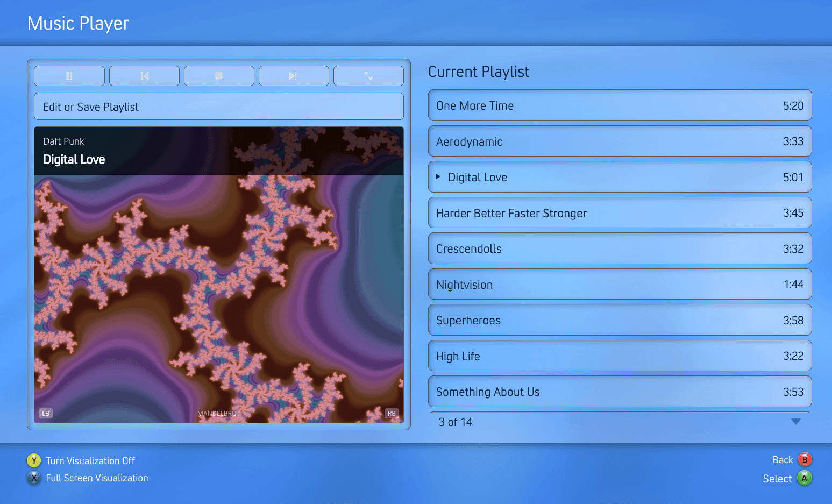Image resolution: width=832 pixels, height=504 pixels.
Task: Click the red B button icon
Action: point(805,459)
